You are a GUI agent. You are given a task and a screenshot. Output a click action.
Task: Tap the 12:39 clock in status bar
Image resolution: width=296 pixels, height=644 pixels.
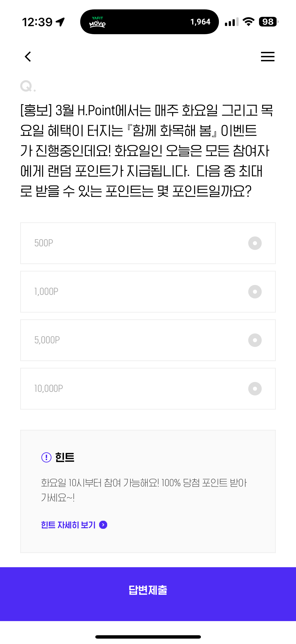37,22
